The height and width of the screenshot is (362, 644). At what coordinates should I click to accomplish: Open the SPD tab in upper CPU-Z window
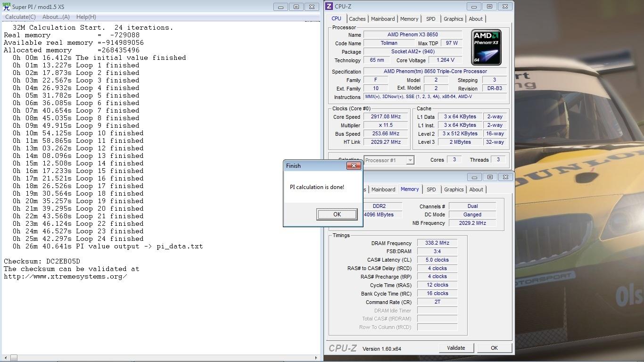coord(431,19)
